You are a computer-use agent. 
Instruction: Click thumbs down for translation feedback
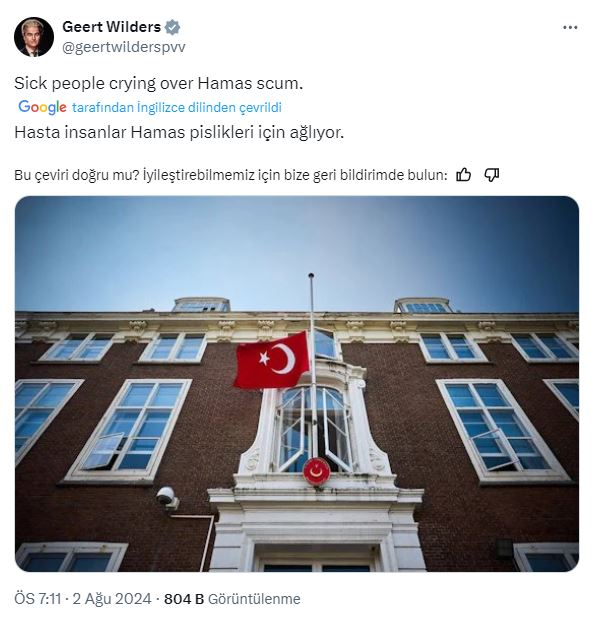tap(492, 174)
